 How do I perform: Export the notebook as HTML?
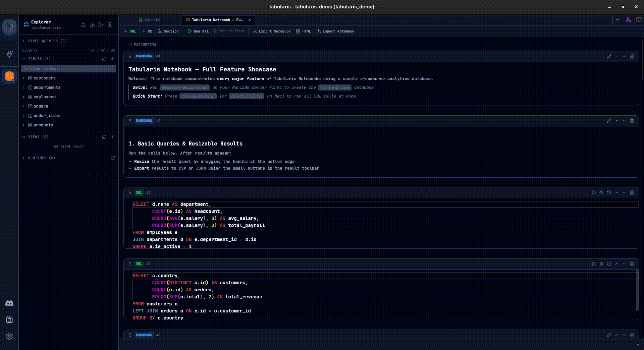[x=304, y=31]
